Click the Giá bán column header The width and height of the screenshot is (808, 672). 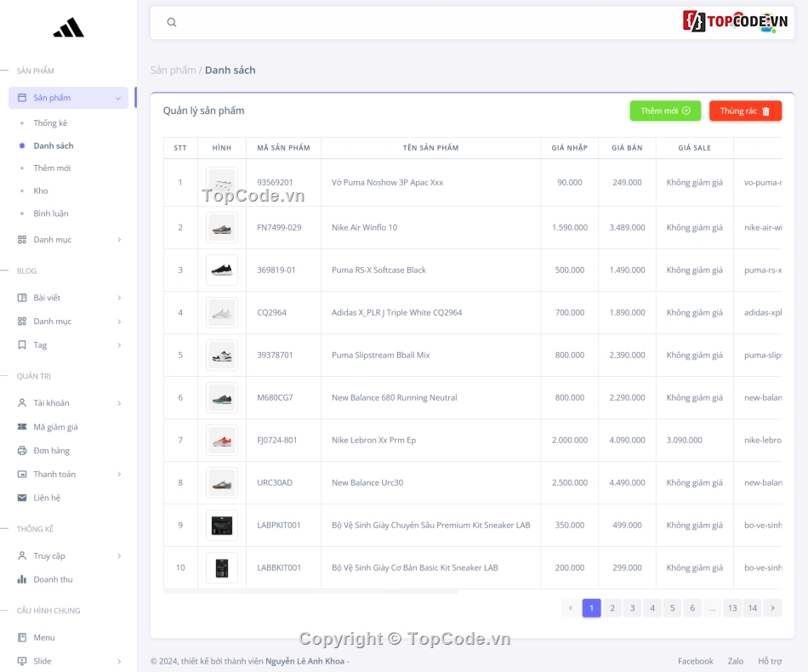pyautogui.click(x=627, y=148)
